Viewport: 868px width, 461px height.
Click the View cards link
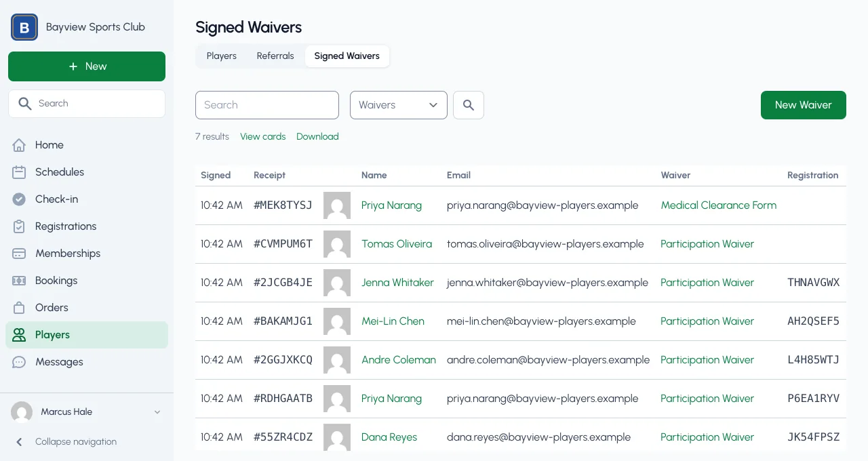263,137
